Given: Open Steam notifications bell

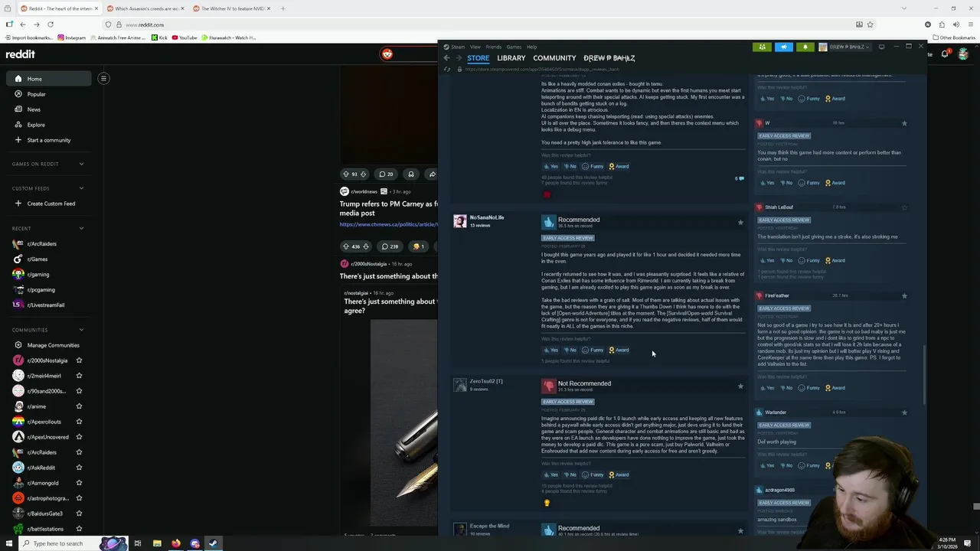Looking at the screenshot, I should click(805, 47).
